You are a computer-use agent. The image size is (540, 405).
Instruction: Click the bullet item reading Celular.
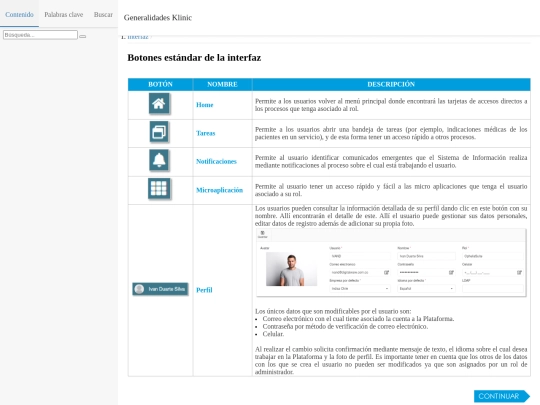(x=273, y=334)
